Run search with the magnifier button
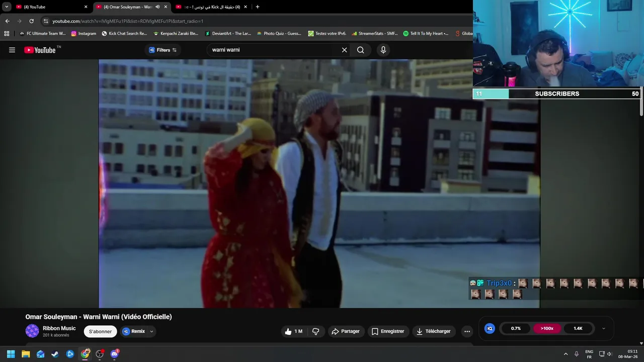 (x=361, y=50)
